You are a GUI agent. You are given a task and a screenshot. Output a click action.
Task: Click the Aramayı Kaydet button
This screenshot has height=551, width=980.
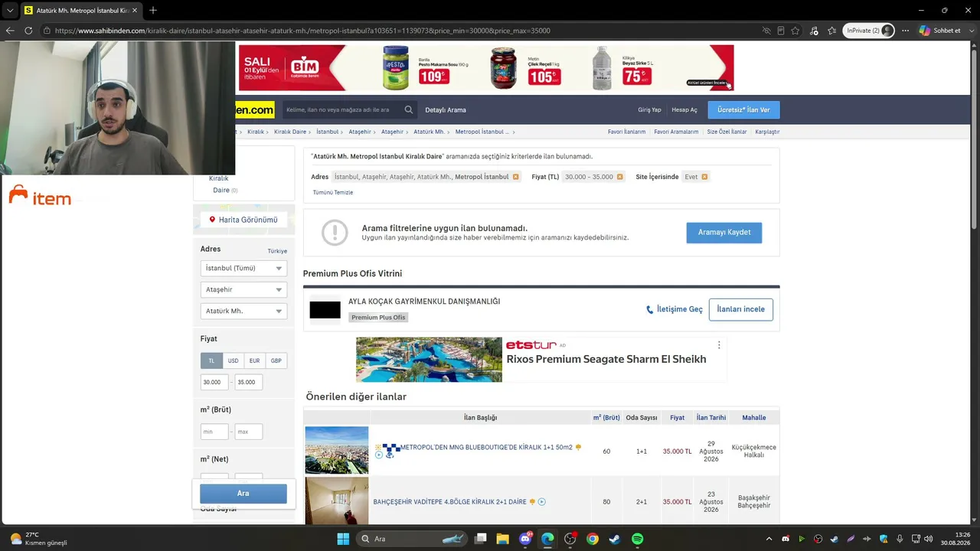point(724,233)
